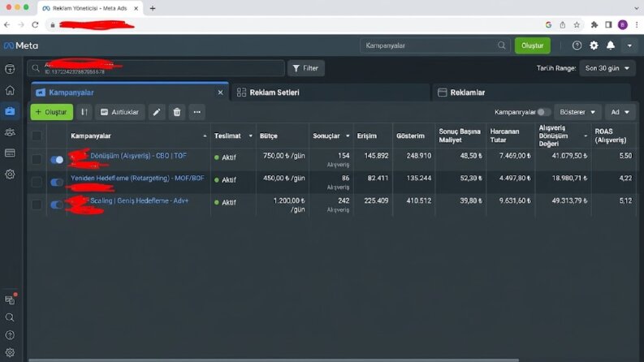The width and height of the screenshot is (644, 362).
Task: Click the account search field
Action: (156, 68)
